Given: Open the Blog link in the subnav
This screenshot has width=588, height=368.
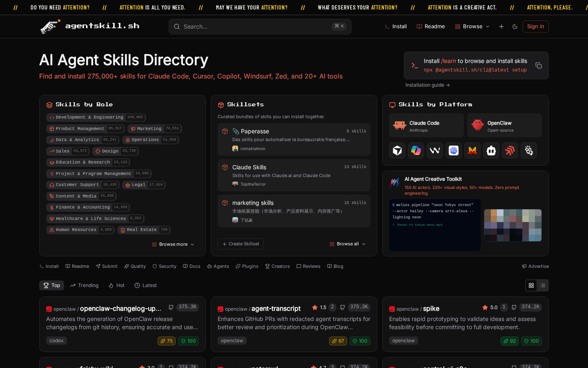Looking at the screenshot, I should tap(335, 266).
